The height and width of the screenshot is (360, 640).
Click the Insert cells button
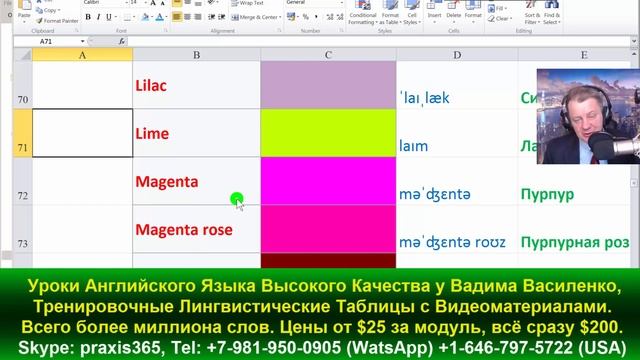(434, 12)
